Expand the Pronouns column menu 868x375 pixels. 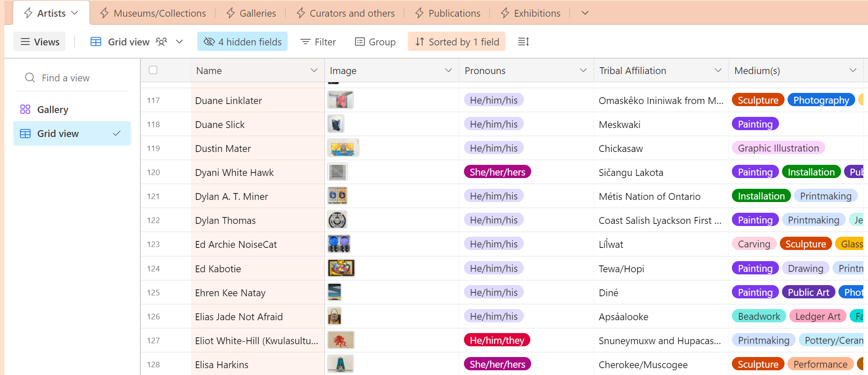point(583,70)
